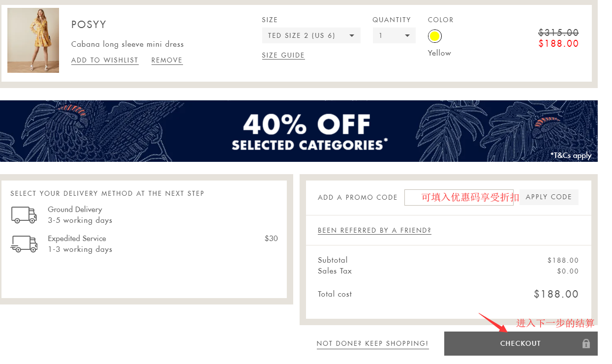Image resolution: width=612 pixels, height=364 pixels.
Task: View the T&Cs apply note on banner
Action: (x=571, y=155)
